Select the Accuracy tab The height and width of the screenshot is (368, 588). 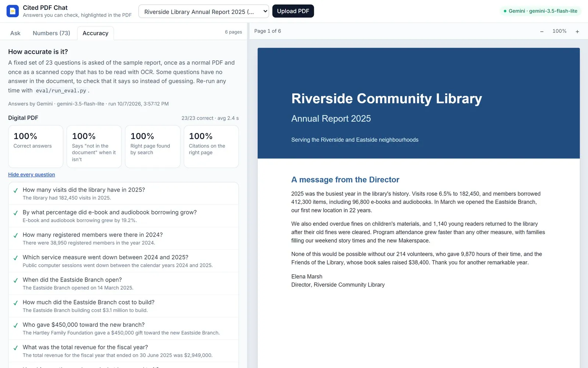click(96, 33)
